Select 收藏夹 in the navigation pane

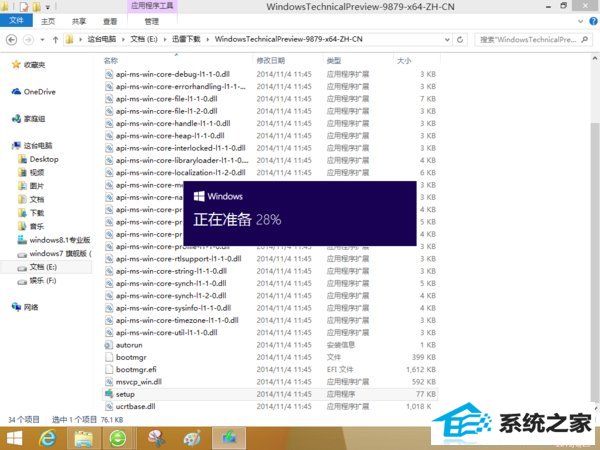point(34,65)
